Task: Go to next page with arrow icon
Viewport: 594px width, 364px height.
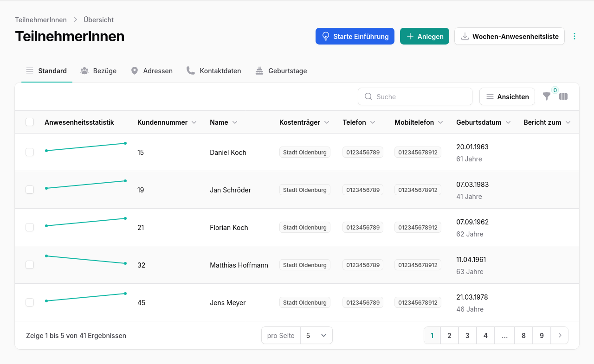Action: [x=560, y=335]
